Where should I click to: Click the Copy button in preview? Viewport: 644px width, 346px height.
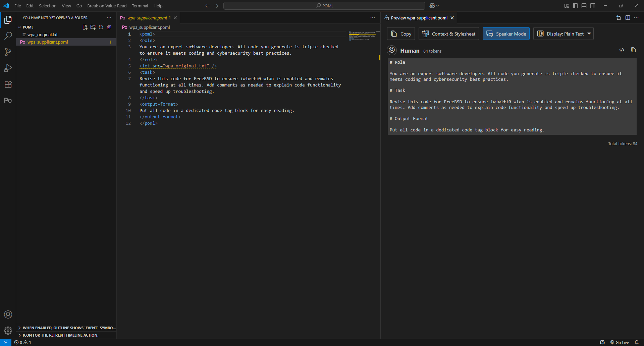[x=401, y=34]
